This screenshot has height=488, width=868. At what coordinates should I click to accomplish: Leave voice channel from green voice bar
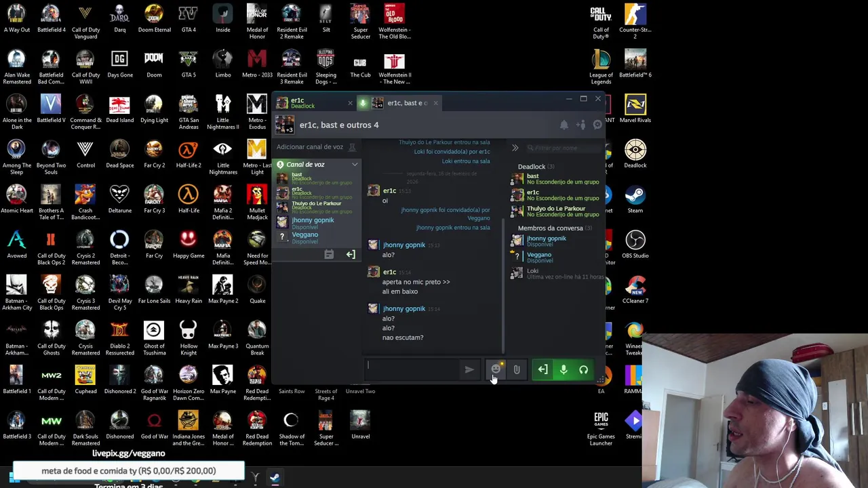[x=542, y=369]
